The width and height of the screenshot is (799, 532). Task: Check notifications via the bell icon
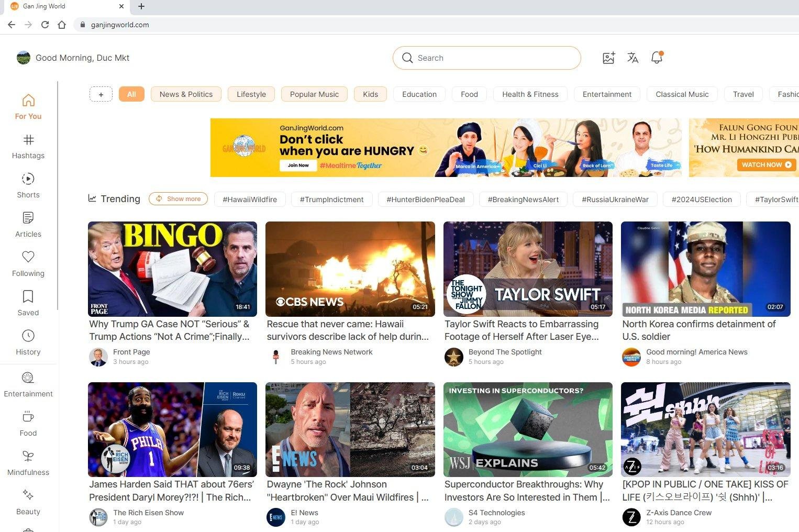click(x=657, y=58)
